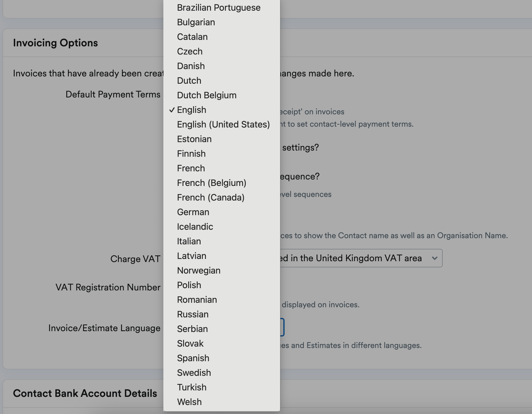Choose French (Belgium)

[222, 183]
